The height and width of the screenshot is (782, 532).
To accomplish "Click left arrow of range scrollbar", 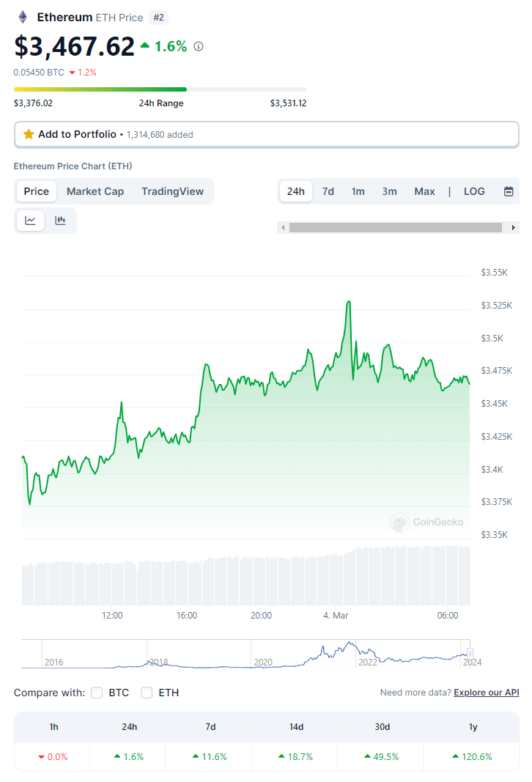I will (283, 227).
